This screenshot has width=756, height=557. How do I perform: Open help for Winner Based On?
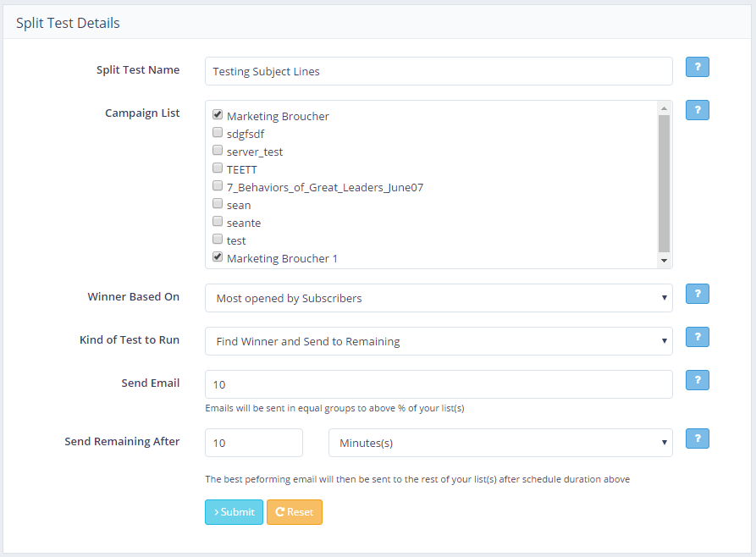(x=697, y=294)
